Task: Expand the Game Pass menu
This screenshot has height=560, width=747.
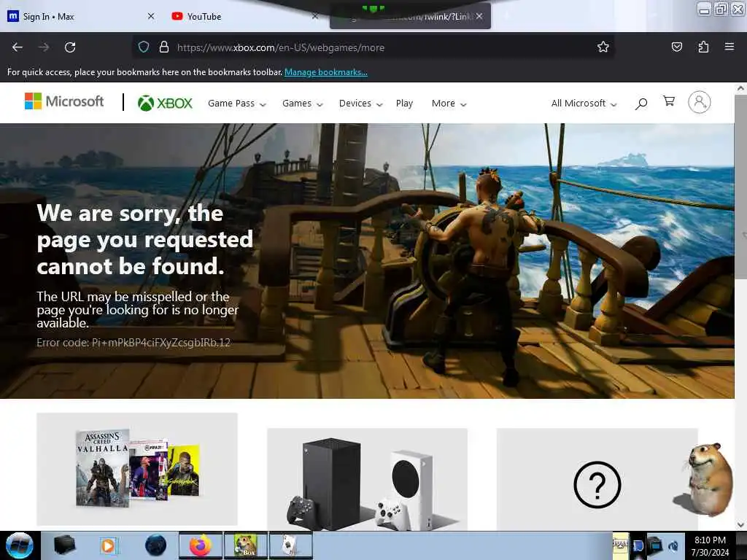Action: click(237, 104)
